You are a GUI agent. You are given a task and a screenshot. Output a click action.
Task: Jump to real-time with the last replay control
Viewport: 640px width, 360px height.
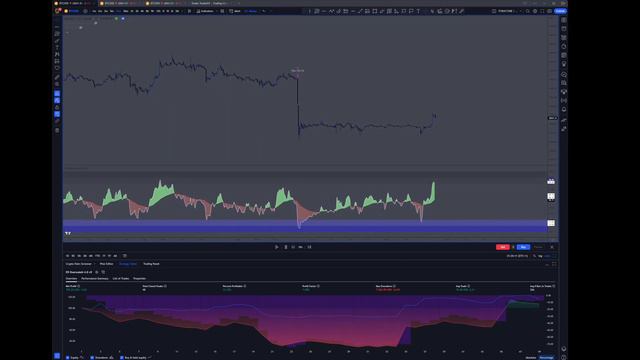[x=309, y=247]
